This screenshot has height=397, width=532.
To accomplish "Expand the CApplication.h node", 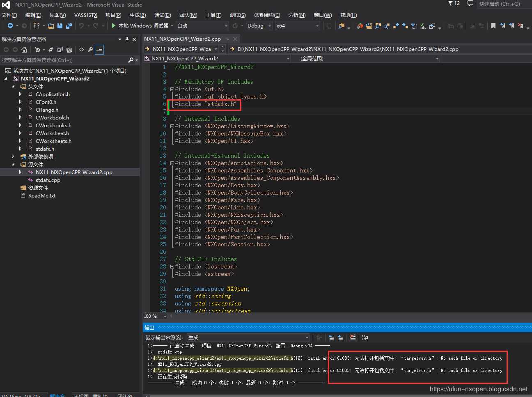I will coord(20,94).
